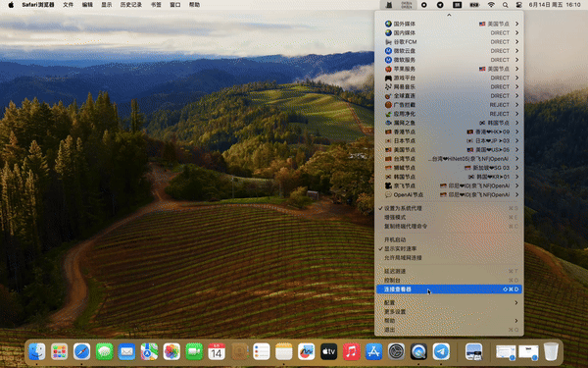This screenshot has height=368, width=588.
Task: Open Apple TV from the Dock
Action: (x=329, y=352)
